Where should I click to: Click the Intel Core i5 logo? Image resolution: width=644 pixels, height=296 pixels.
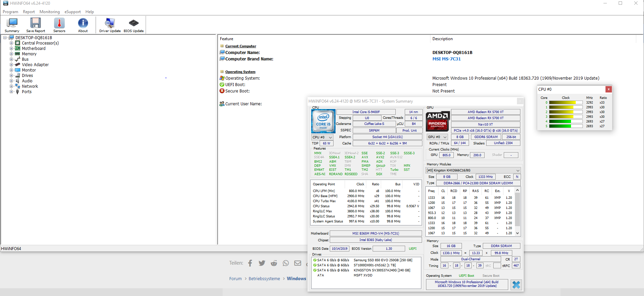323,121
